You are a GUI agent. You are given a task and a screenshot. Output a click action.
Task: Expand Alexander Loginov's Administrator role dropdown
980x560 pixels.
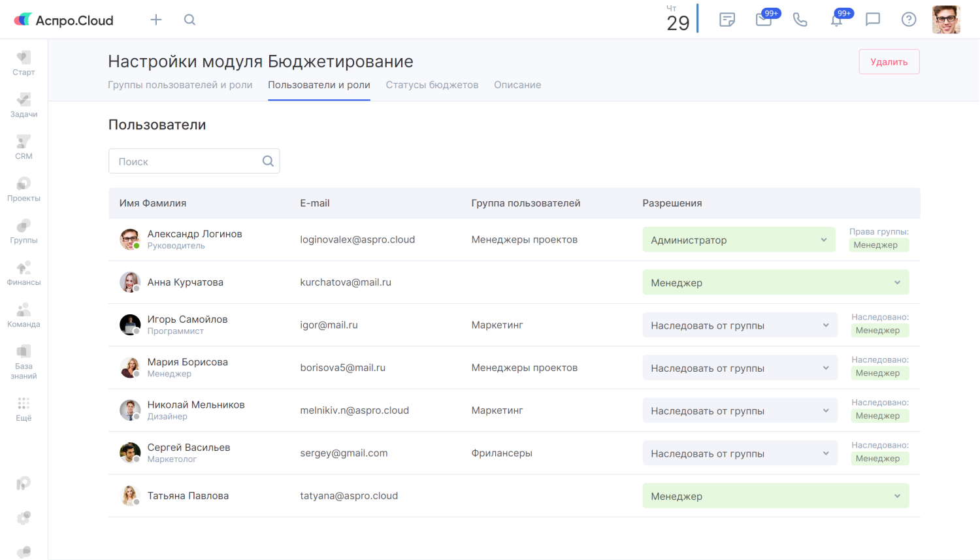point(738,240)
